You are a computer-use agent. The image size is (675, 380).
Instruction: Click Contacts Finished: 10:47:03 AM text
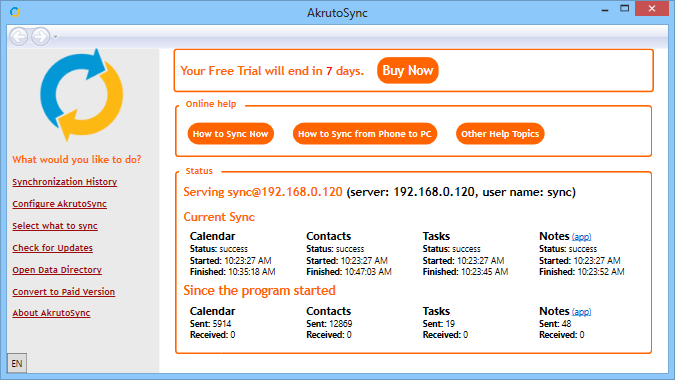coord(349,272)
